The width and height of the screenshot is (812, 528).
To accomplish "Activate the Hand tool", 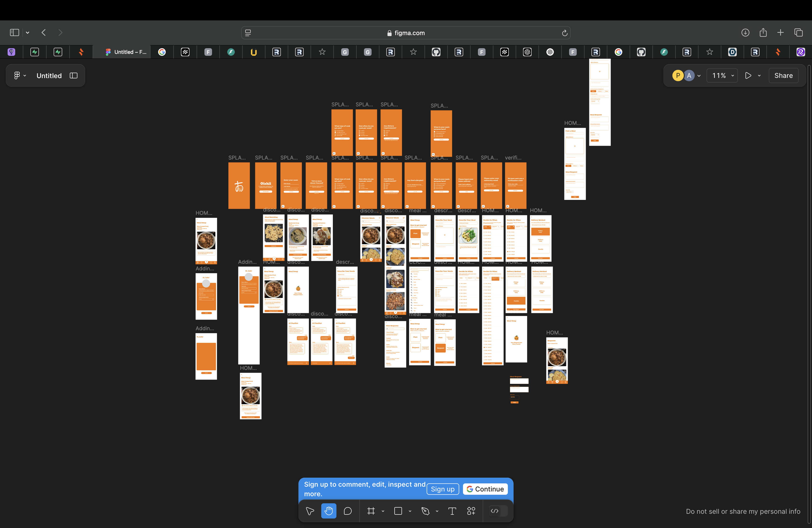I will tap(329, 511).
